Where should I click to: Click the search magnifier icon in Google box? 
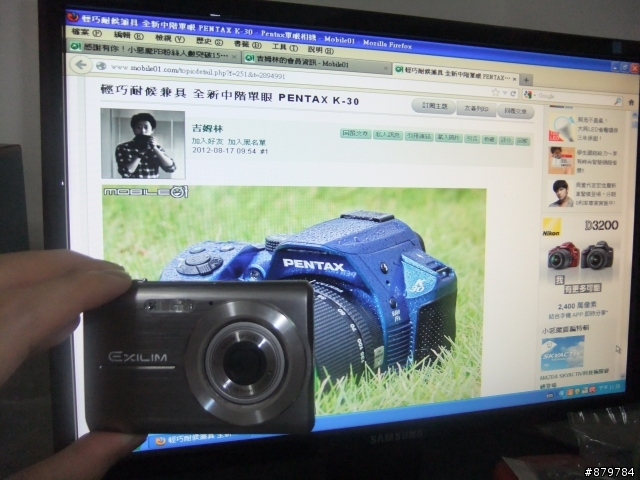(618, 100)
